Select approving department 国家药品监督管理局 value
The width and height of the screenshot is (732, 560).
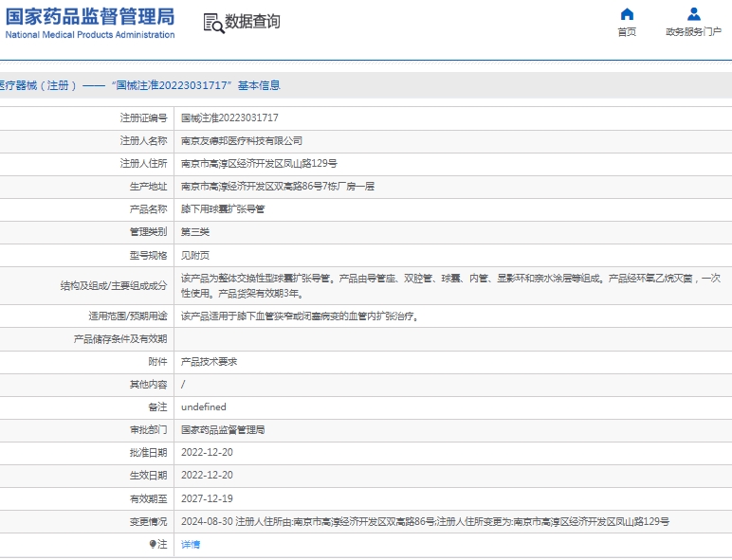click(223, 430)
